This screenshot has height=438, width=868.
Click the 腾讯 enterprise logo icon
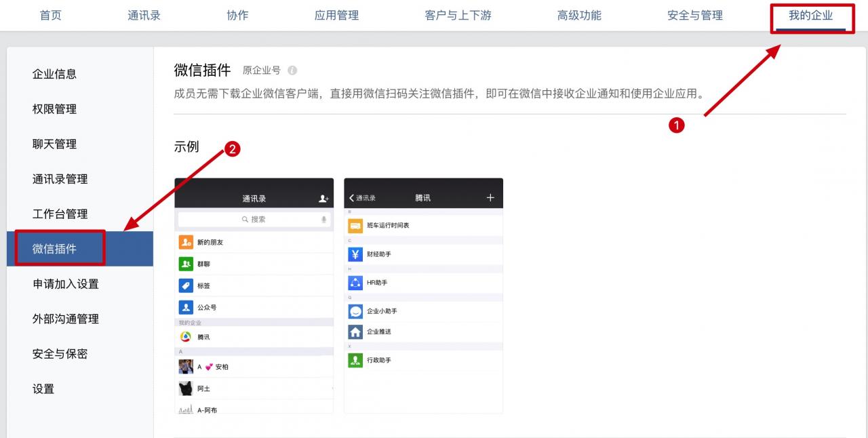click(186, 337)
